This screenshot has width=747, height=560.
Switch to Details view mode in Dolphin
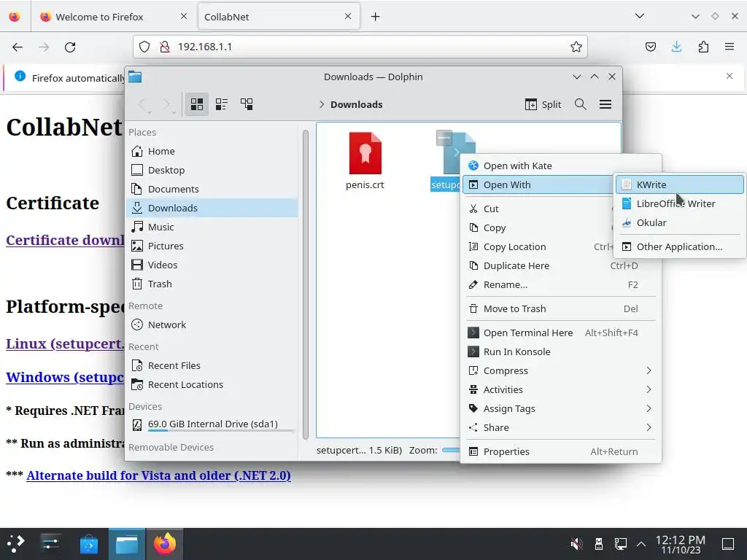pyautogui.click(x=247, y=104)
